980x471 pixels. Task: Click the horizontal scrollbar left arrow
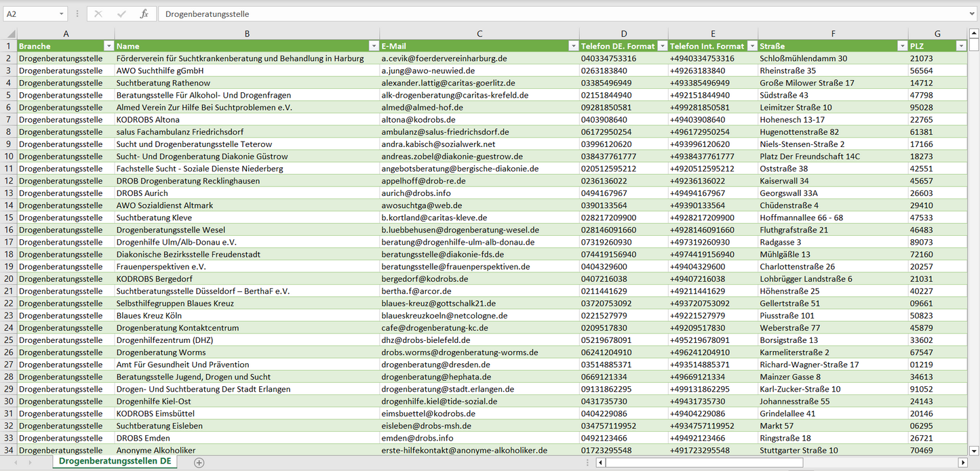[601, 462]
